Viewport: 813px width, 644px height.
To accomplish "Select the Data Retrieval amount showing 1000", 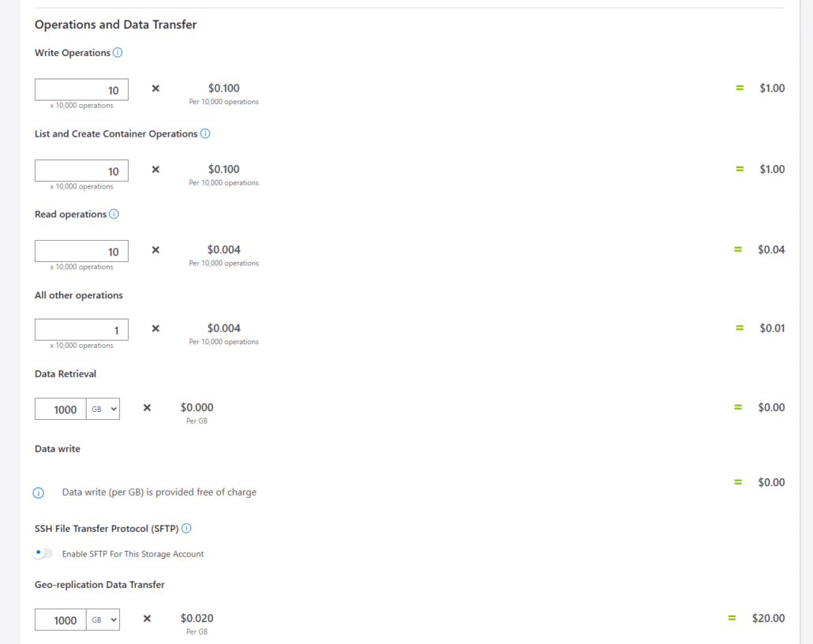I will (60, 409).
